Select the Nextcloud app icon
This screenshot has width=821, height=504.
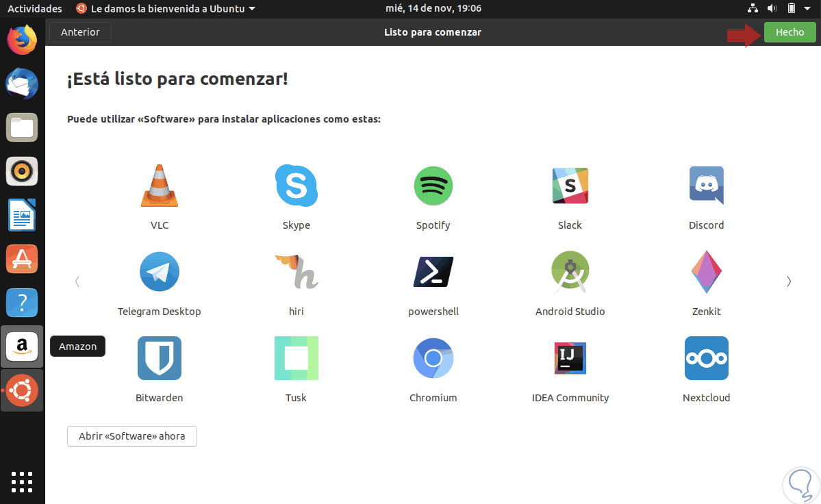coord(707,358)
